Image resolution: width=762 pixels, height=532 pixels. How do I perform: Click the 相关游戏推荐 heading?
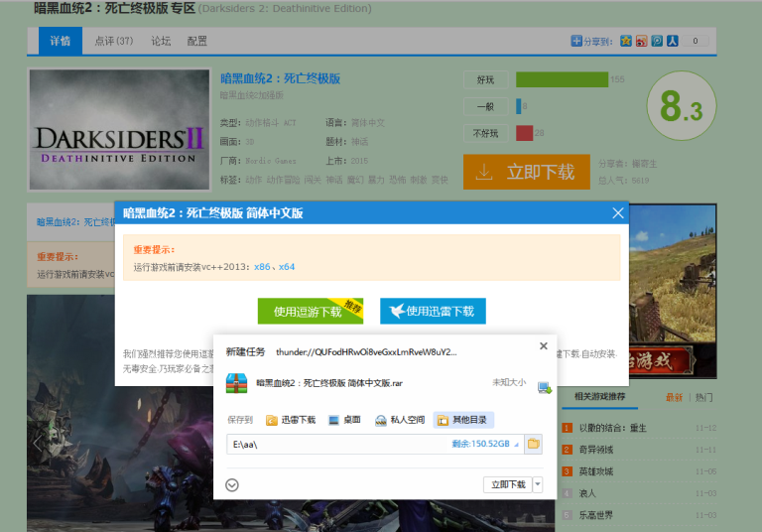[600, 396]
